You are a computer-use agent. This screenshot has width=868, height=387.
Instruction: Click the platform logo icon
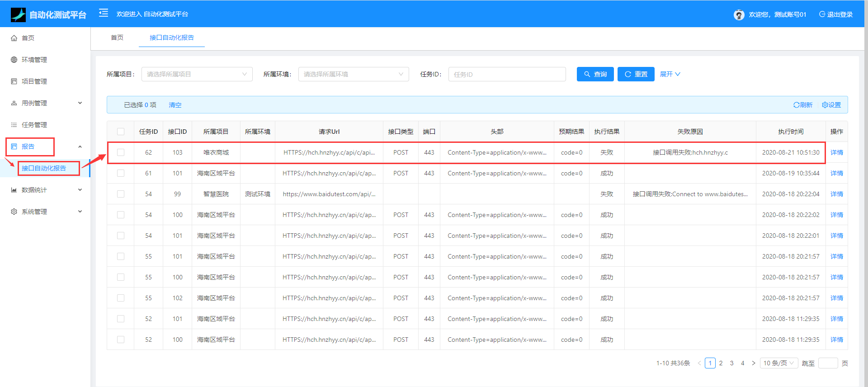coord(18,15)
